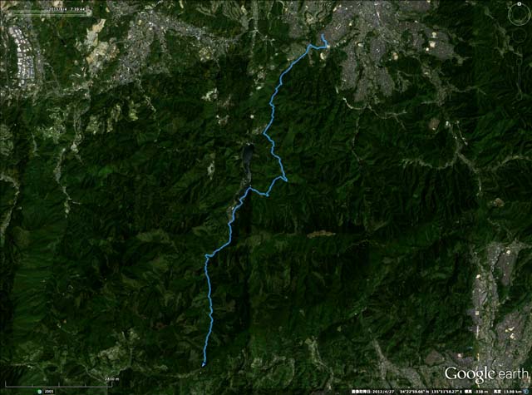
Task: Click the 2005 historical imagery year label
Action: point(49,392)
